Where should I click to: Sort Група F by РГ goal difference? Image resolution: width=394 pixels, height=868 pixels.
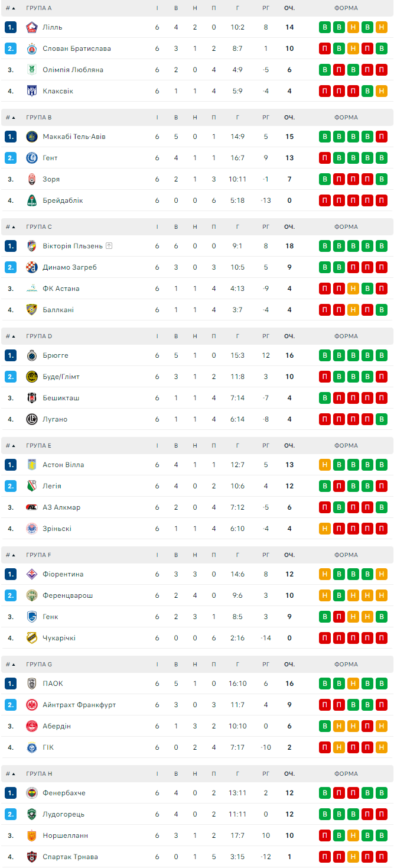pos(266,555)
